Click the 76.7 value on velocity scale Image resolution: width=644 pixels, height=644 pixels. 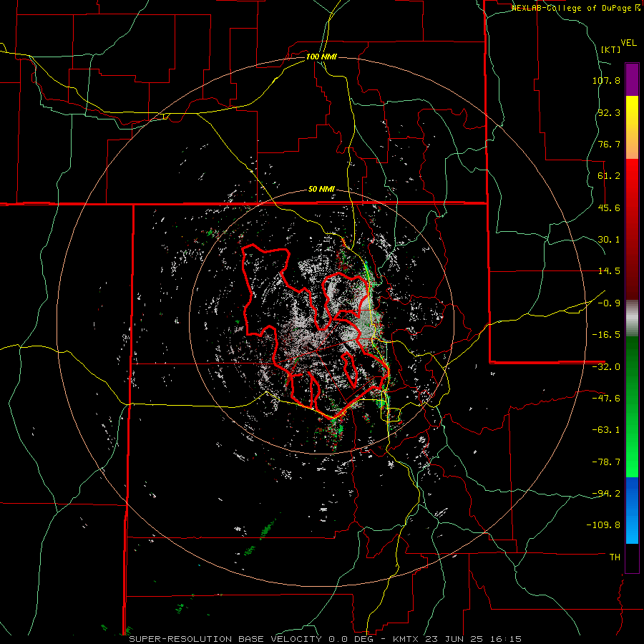609,144
